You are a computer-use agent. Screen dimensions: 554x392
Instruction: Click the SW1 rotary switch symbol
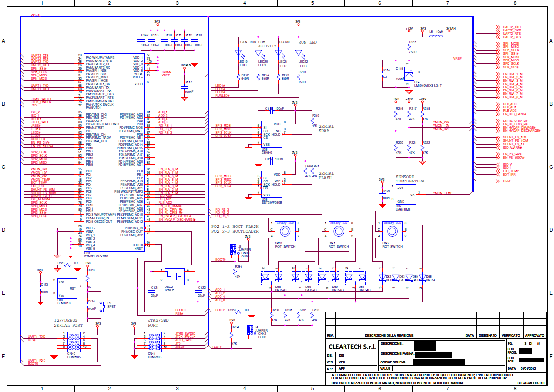[339, 233]
